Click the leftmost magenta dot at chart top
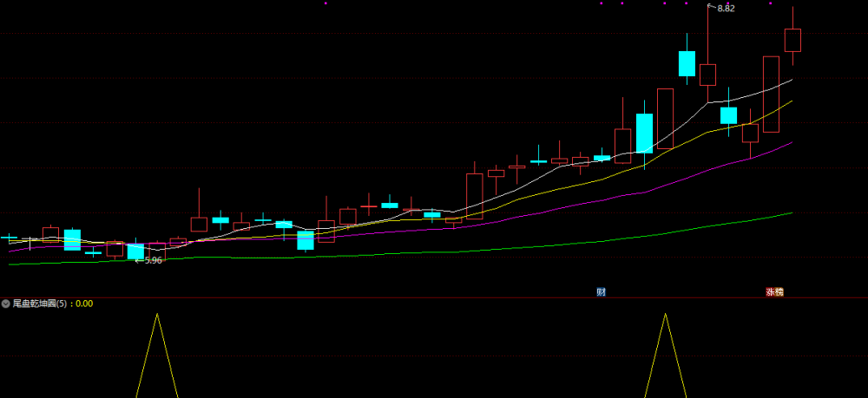The image size is (868, 398). coord(325,3)
